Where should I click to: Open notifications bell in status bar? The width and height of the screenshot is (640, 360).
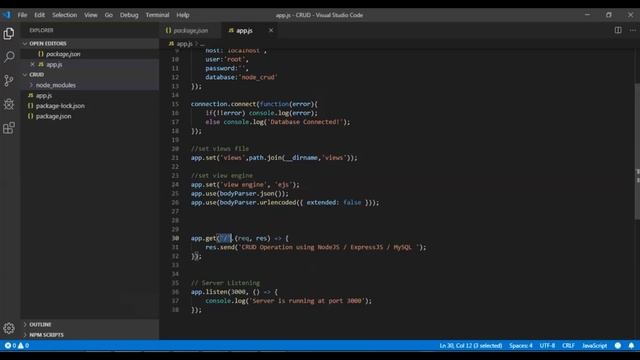click(631, 345)
